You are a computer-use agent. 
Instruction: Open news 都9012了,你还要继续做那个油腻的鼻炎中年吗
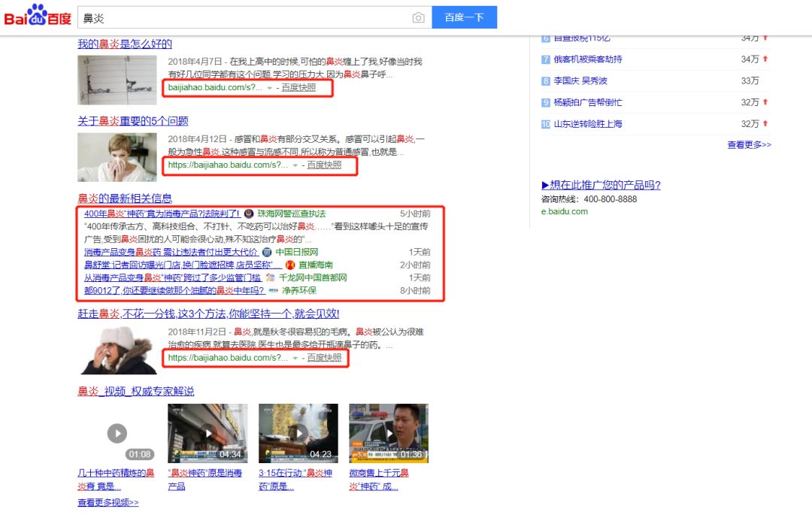point(174,291)
